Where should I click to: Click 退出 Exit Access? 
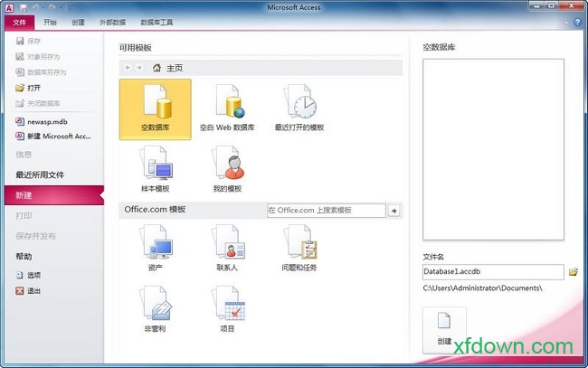(29, 290)
